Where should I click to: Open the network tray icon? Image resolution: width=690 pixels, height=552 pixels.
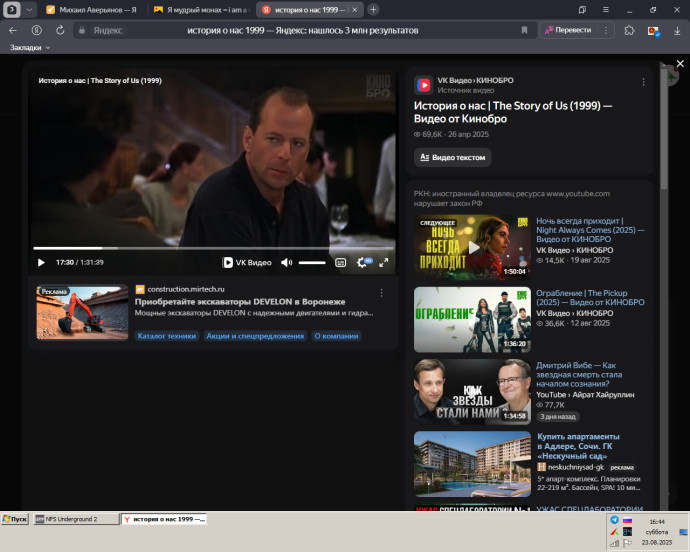[614, 544]
